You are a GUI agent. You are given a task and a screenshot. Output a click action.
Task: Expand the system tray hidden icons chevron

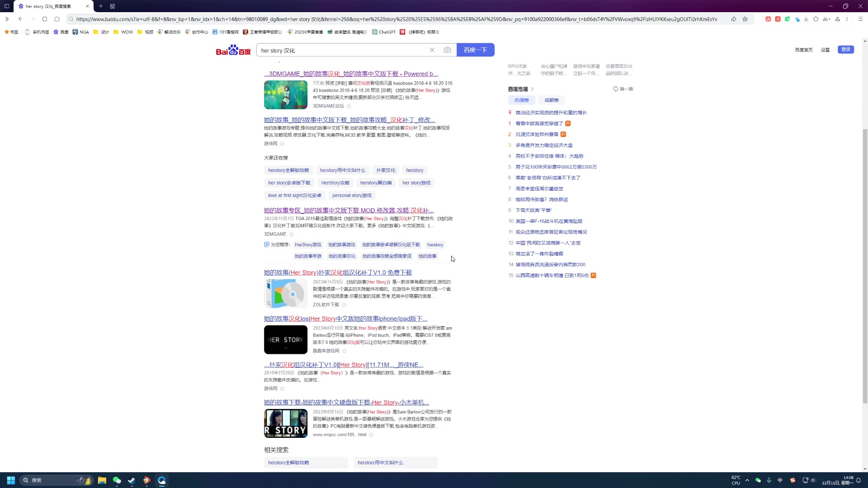pyautogui.click(x=747, y=480)
